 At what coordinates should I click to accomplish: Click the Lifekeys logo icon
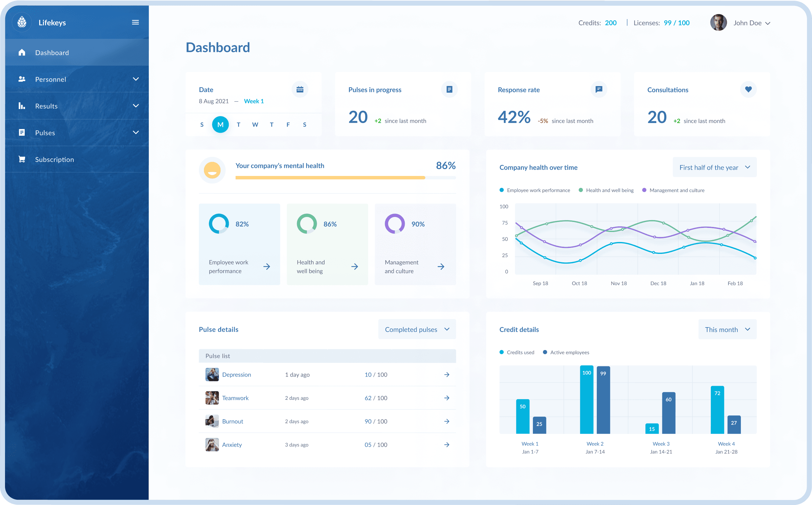22,22
